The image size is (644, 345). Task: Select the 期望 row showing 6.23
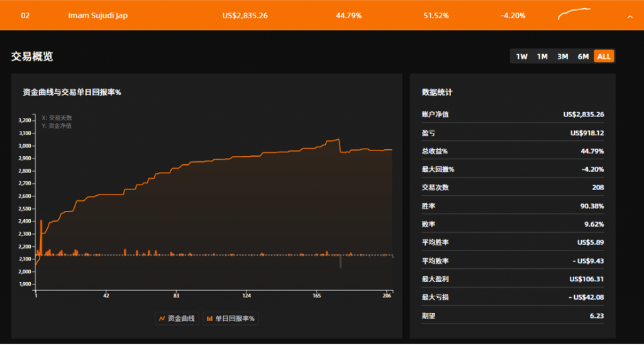coord(513,315)
